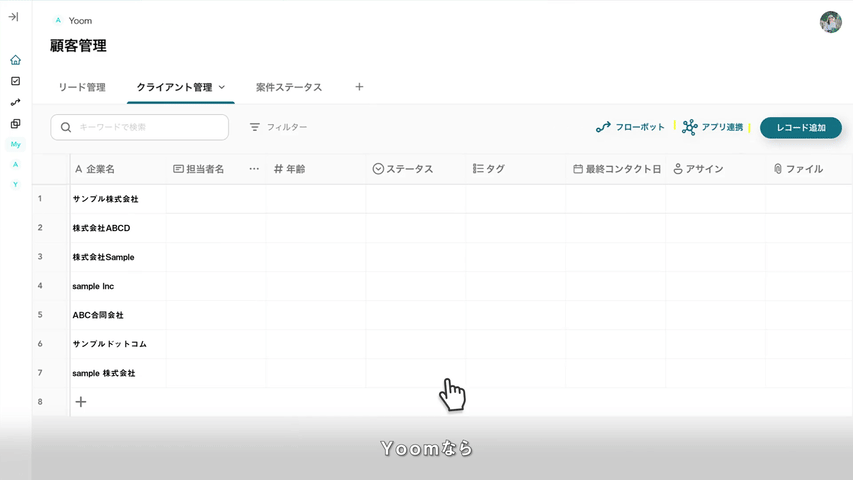853x480 pixels.
Task: Expand the クライアント管理 tab dropdown chevron
Action: (222, 88)
